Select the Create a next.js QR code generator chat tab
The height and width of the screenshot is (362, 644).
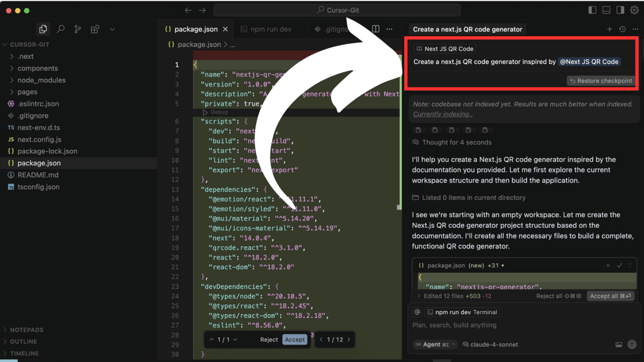tap(468, 29)
